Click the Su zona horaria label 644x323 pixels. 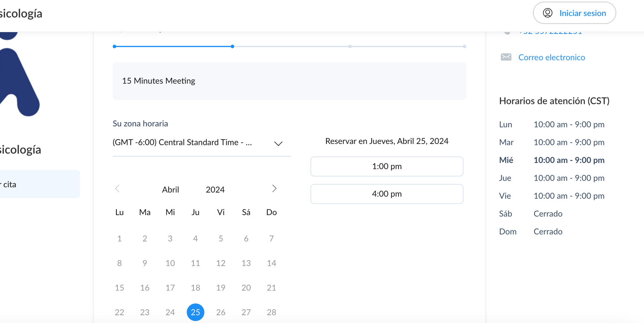pyautogui.click(x=140, y=123)
